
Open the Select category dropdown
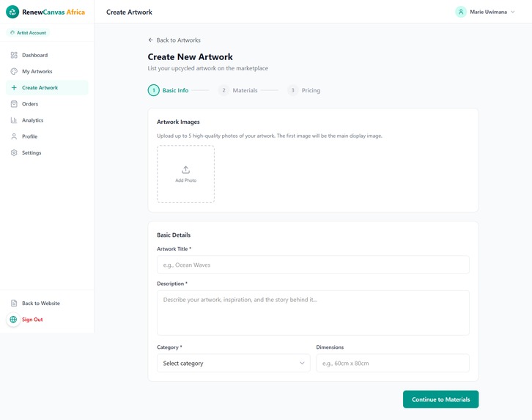234,363
